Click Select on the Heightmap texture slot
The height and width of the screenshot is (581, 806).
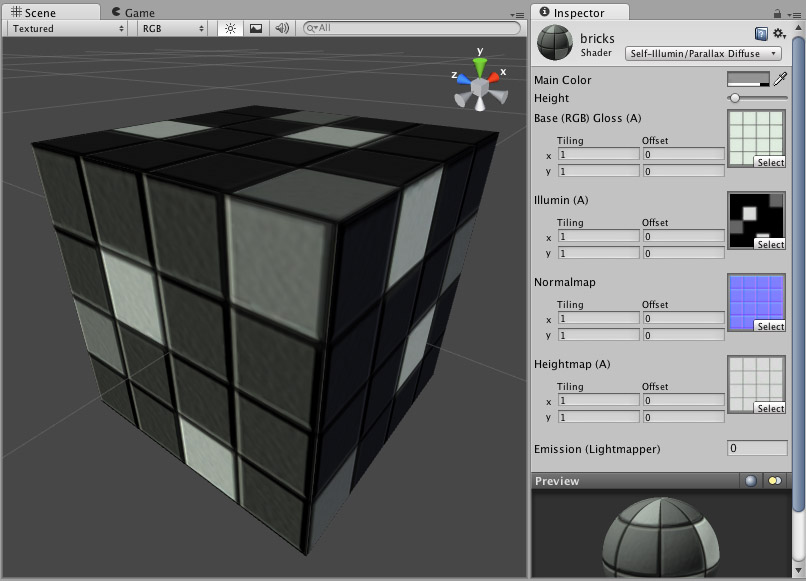pos(770,408)
